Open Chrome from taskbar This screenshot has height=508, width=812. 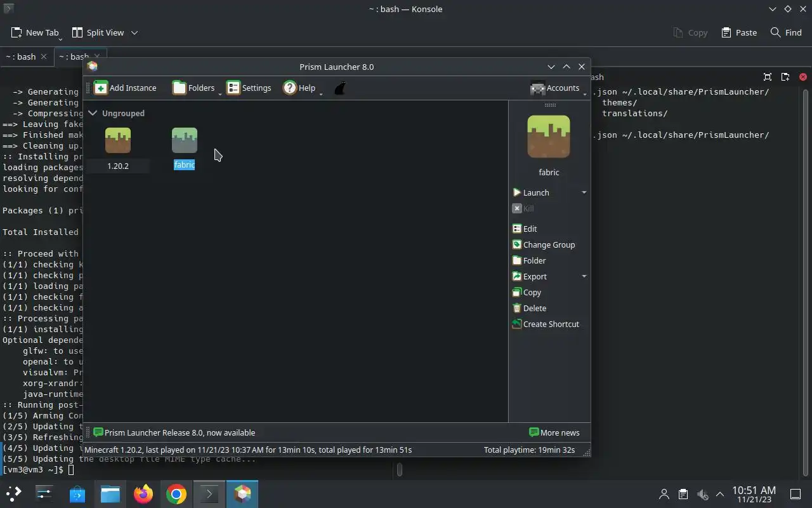tap(176, 493)
